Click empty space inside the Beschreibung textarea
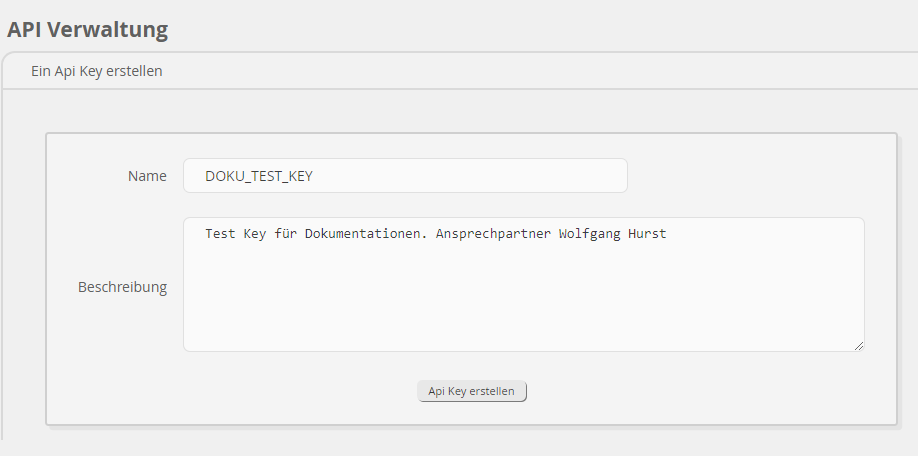918x456 pixels. (520, 300)
